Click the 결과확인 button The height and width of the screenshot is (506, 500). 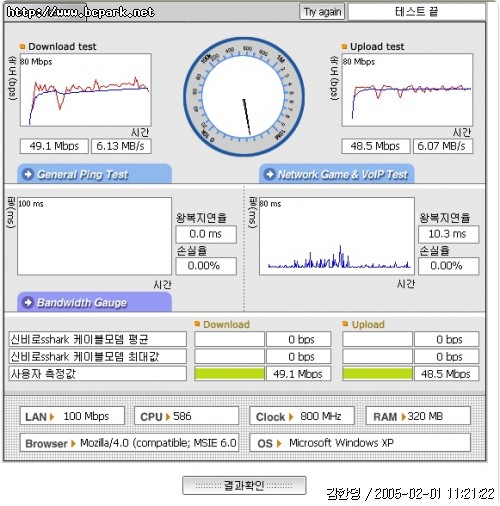tap(244, 485)
